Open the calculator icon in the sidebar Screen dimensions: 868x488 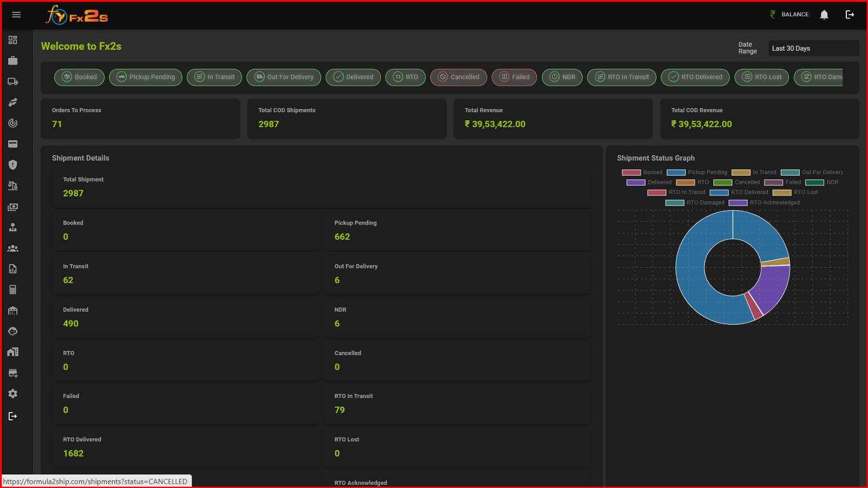coord(13,290)
